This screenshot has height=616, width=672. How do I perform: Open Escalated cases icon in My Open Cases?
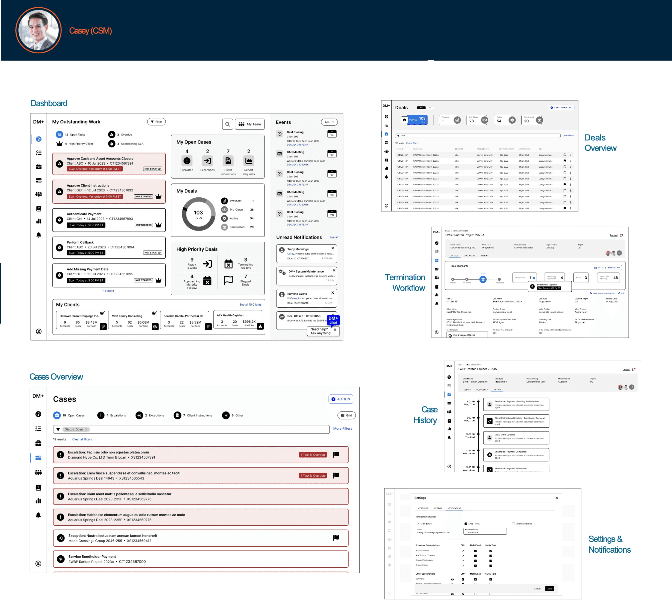point(187,161)
